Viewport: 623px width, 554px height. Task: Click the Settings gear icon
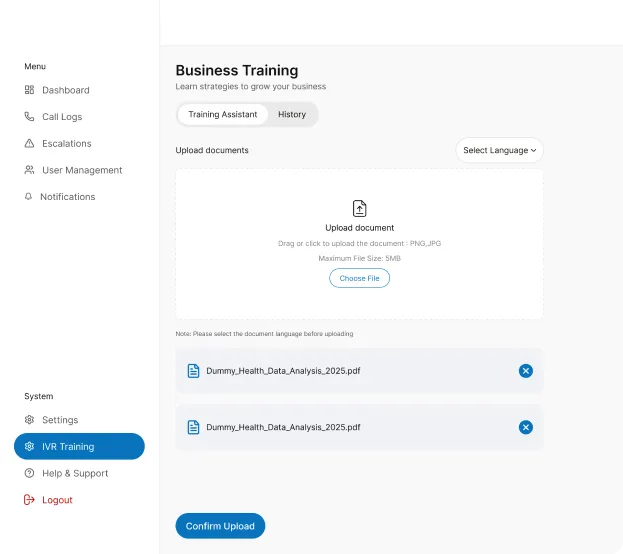point(29,420)
